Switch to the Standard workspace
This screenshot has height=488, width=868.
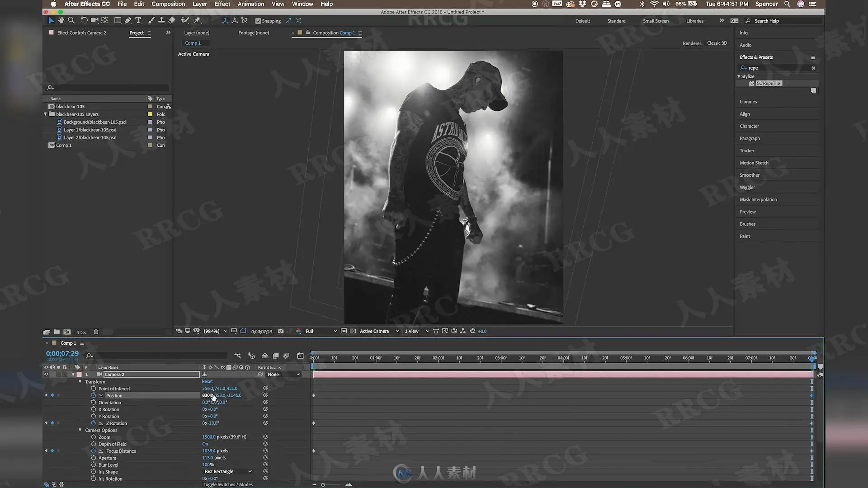tap(617, 21)
